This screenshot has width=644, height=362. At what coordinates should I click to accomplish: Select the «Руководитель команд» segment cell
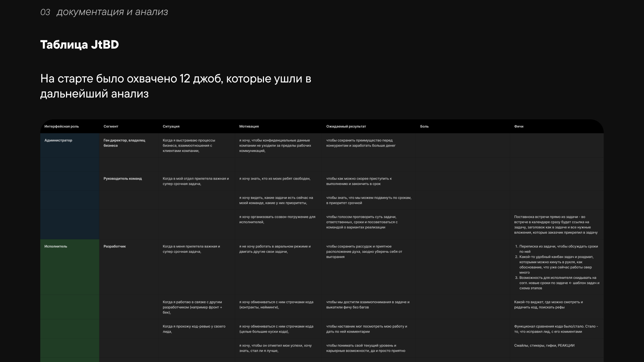pos(123,178)
